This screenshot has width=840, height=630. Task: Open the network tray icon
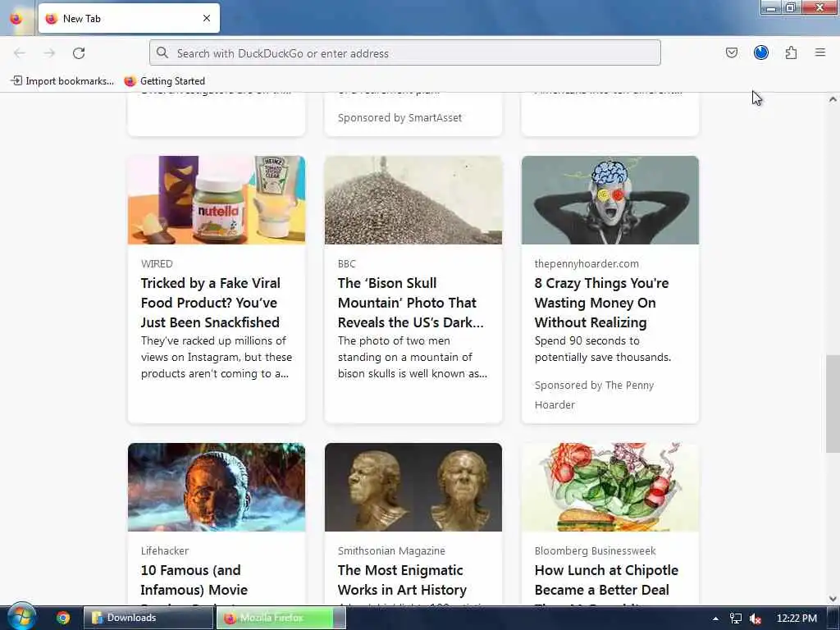pos(736,619)
